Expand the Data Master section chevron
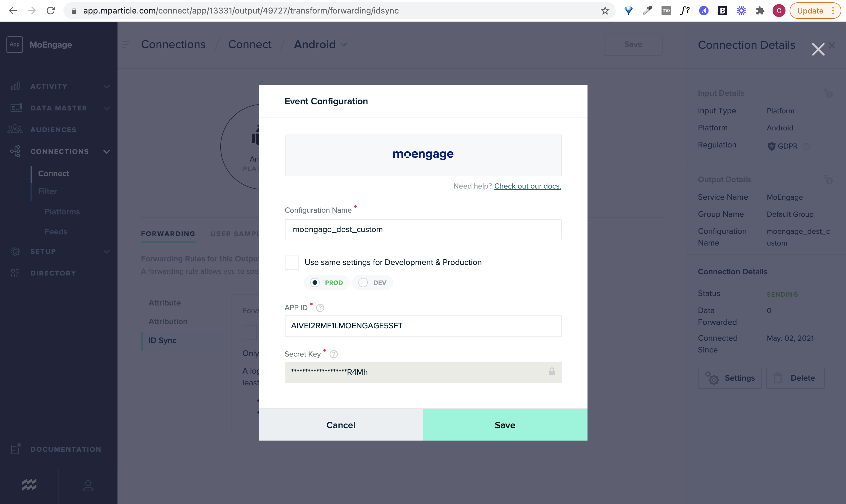This screenshot has height=504, width=846. 107,108
